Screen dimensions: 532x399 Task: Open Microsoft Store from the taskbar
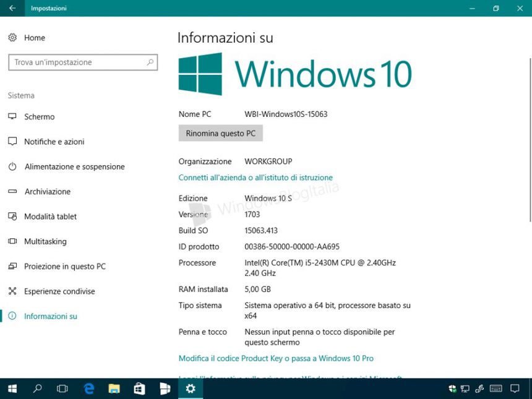[139, 388]
